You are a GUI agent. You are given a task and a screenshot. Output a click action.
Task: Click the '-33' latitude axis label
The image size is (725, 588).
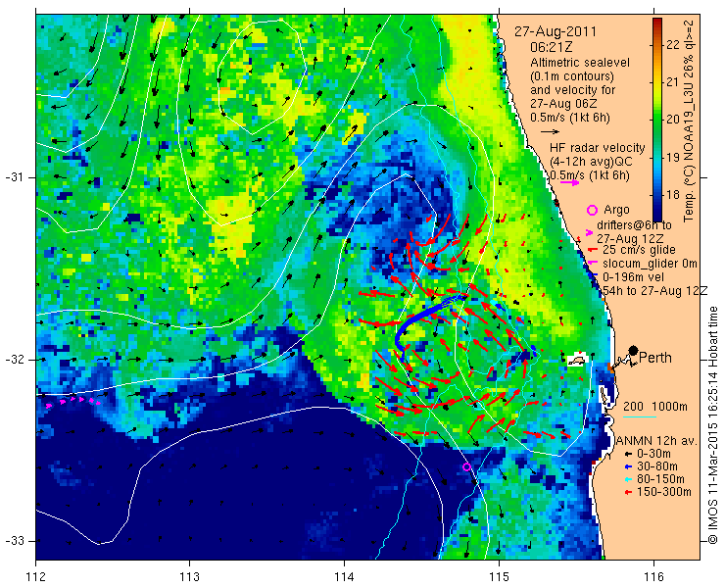point(14,541)
